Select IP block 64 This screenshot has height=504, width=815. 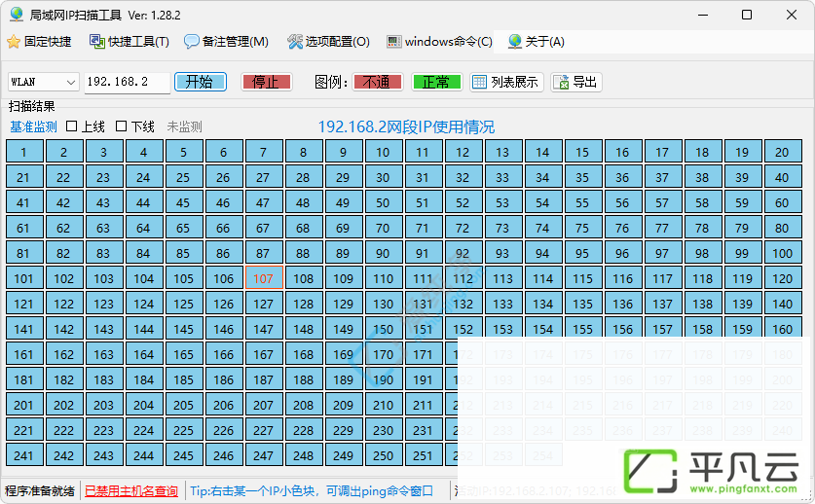point(143,228)
